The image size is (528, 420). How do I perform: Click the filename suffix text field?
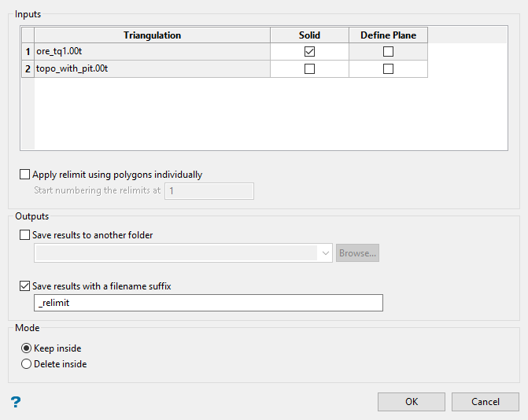point(209,303)
